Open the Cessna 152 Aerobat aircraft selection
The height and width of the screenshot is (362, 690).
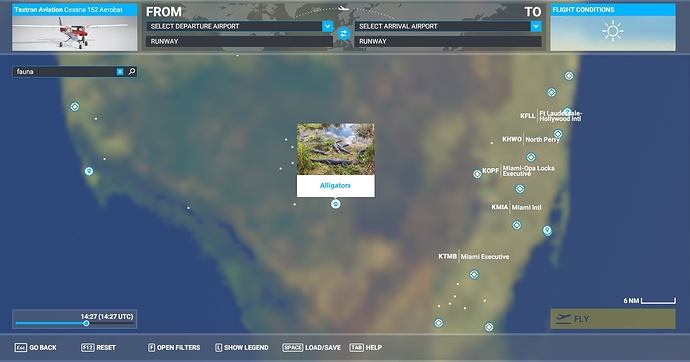(75, 27)
